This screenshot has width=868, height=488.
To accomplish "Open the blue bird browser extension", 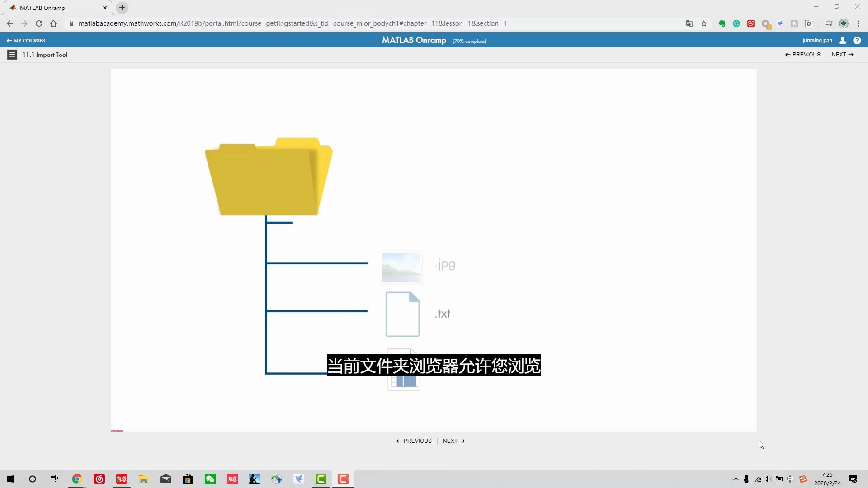I will pyautogui.click(x=780, y=23).
